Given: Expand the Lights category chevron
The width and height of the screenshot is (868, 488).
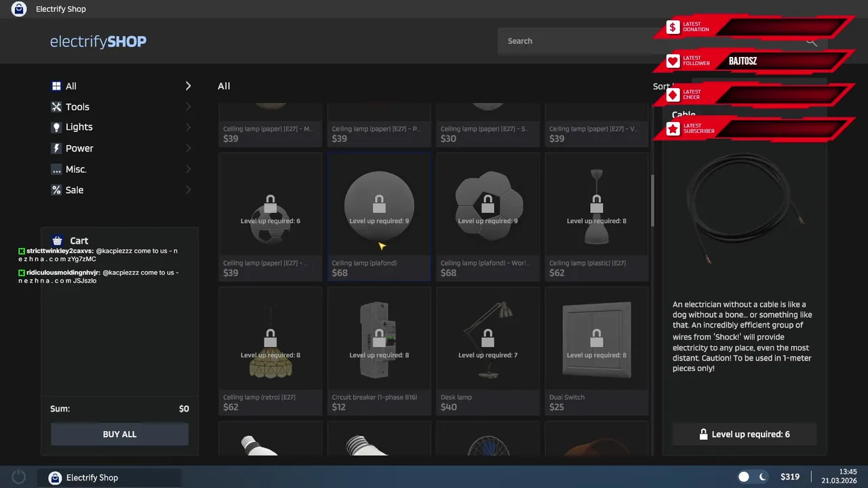Looking at the screenshot, I should point(188,127).
